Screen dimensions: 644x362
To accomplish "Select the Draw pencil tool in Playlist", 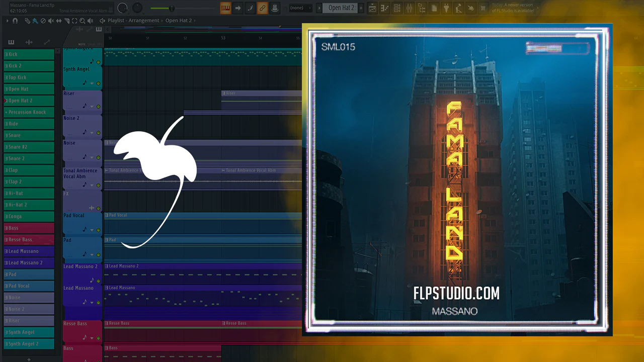I will click(x=28, y=21).
